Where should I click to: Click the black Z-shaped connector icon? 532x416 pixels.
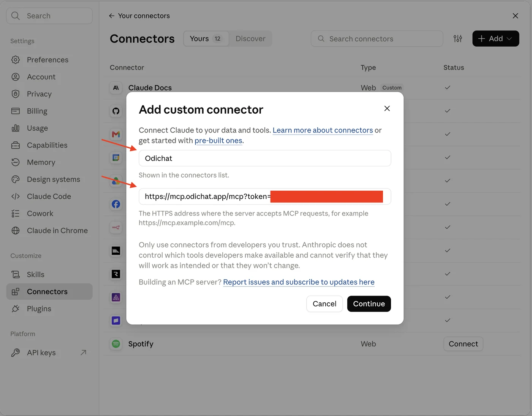[x=116, y=274]
